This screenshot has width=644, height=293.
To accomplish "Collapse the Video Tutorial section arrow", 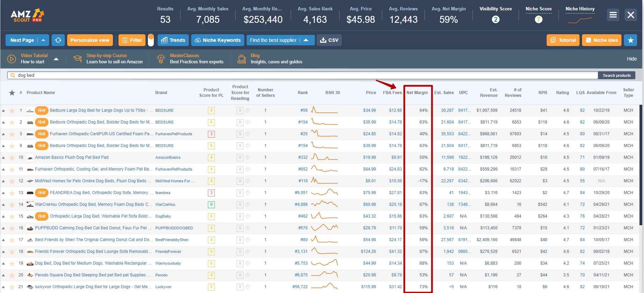I will point(56,59).
